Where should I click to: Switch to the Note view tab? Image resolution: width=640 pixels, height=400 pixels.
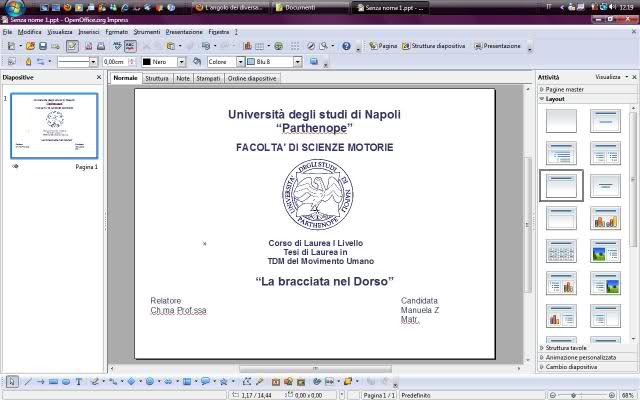click(x=183, y=78)
